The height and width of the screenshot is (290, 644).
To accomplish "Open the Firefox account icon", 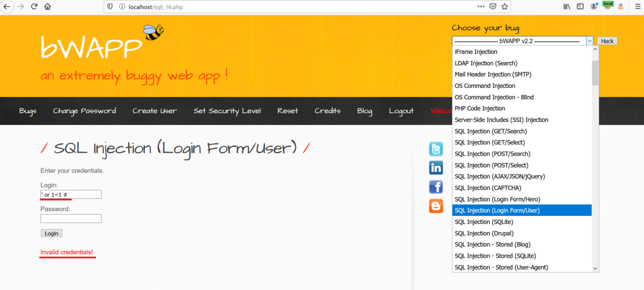I will click(x=594, y=6).
